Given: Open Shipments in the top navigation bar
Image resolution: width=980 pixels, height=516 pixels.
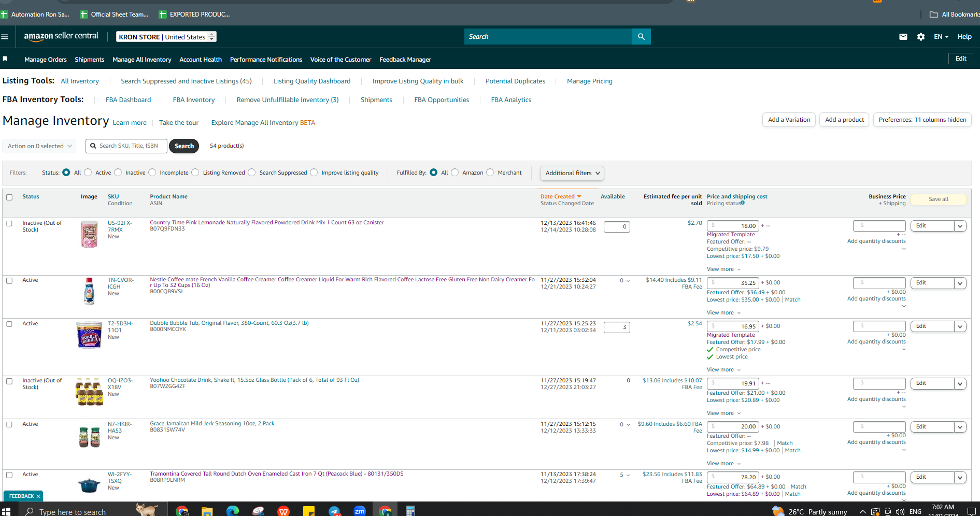Looking at the screenshot, I should pos(90,60).
